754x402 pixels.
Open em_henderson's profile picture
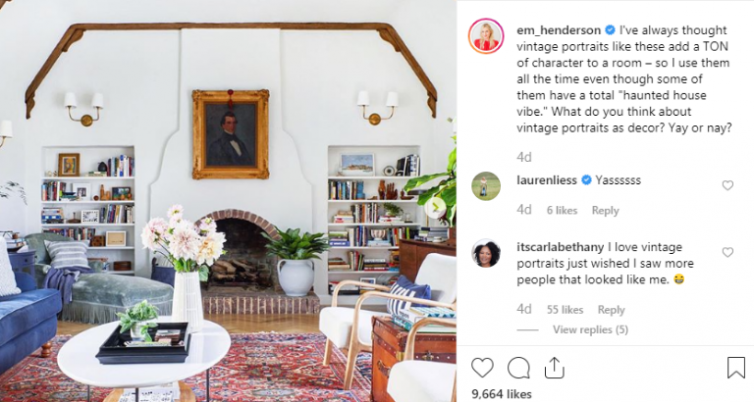pos(486,36)
